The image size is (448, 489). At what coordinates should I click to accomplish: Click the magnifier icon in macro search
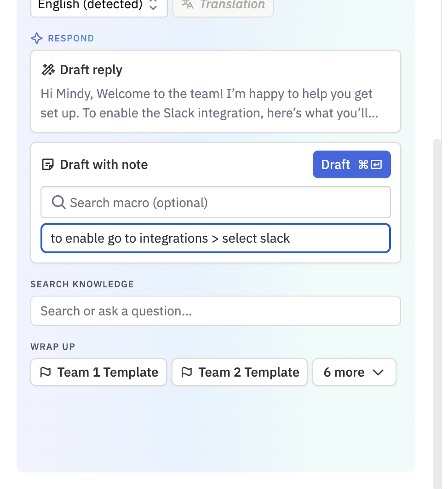tap(58, 202)
